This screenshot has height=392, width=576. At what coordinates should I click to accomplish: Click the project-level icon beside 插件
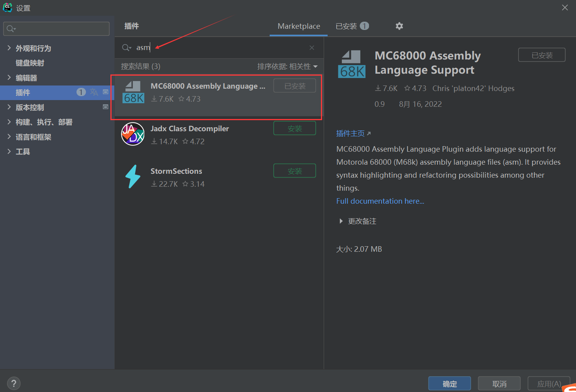(105, 92)
